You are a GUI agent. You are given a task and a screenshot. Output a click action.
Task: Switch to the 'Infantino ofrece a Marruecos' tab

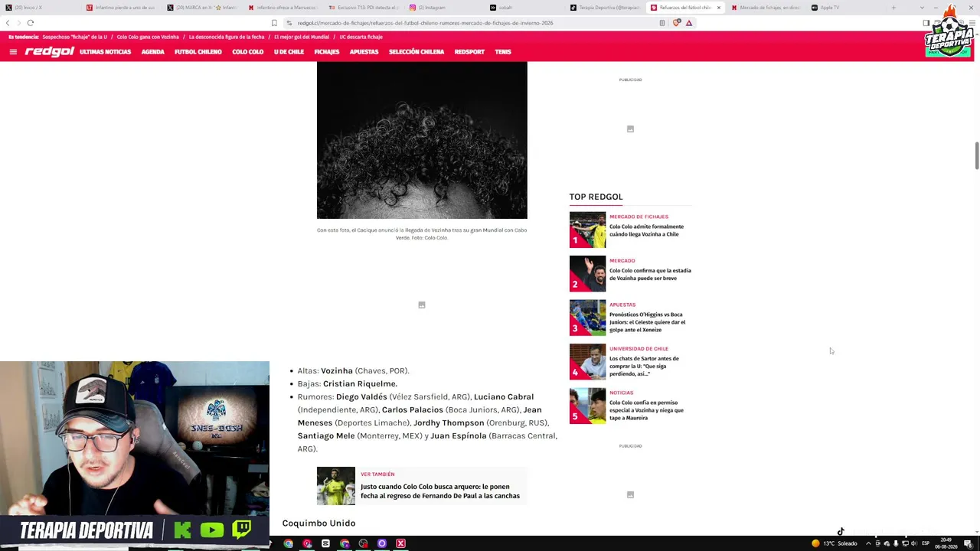coord(283,8)
